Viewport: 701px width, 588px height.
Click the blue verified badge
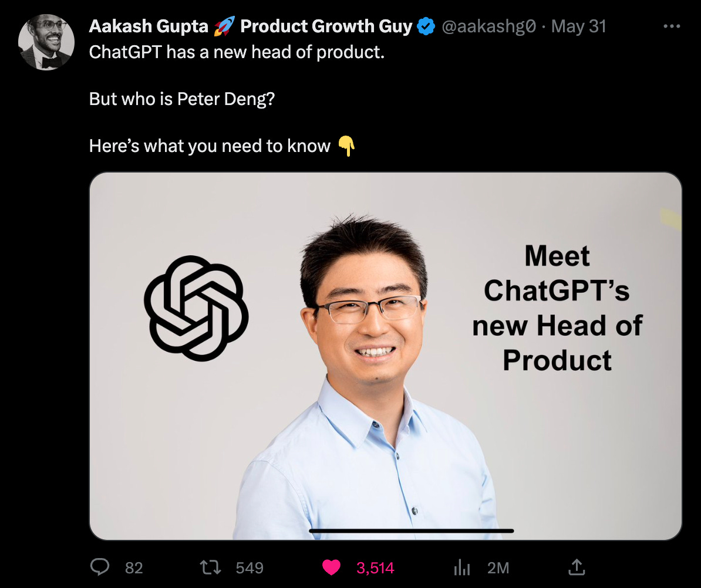pyautogui.click(x=426, y=26)
